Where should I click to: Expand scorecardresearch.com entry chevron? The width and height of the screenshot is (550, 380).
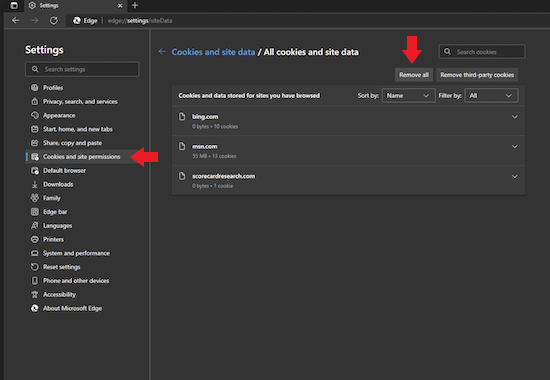point(515,176)
